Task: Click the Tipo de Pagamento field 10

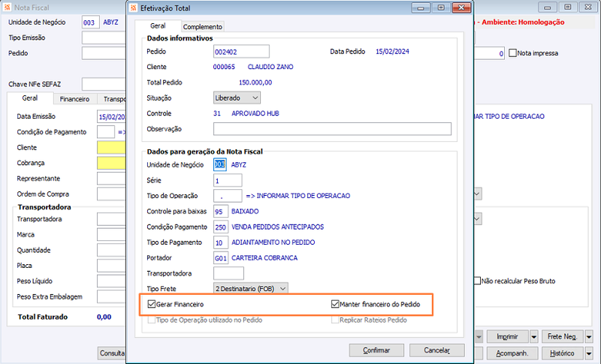Action: coord(221,242)
